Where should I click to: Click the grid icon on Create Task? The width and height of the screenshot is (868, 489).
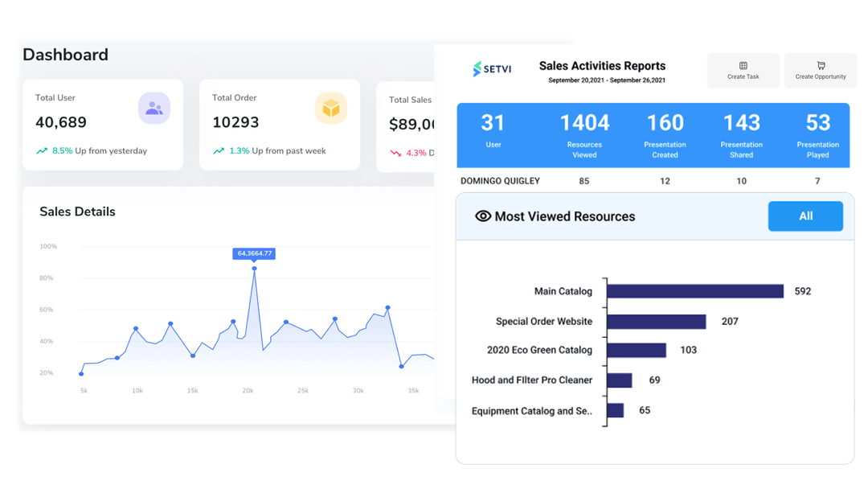(743, 65)
